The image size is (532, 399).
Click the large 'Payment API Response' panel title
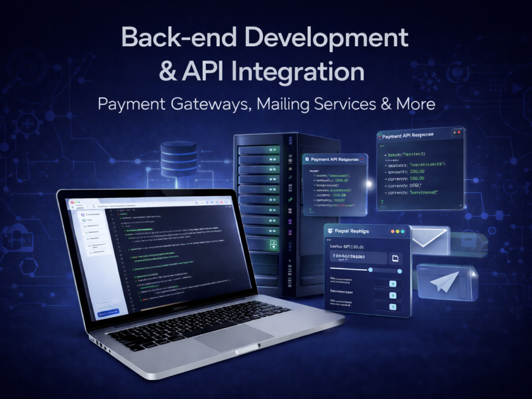point(408,136)
